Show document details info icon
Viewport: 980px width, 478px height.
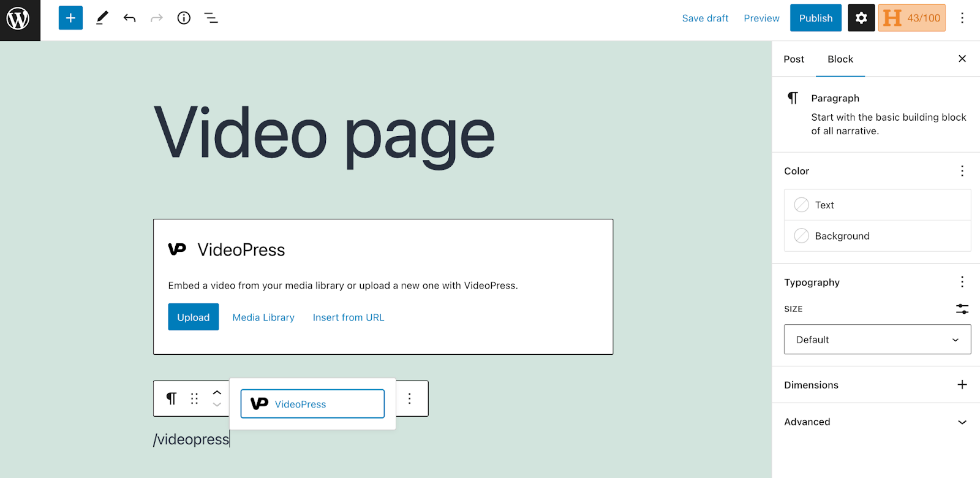pos(184,18)
